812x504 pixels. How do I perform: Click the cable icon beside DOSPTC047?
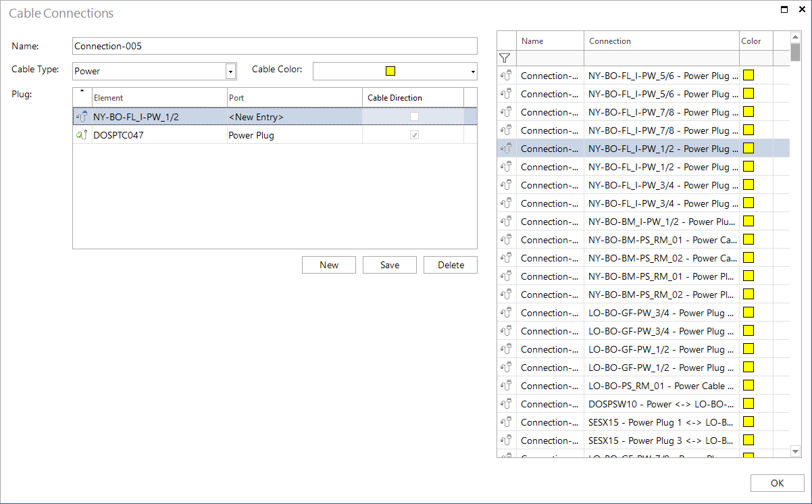pyautogui.click(x=82, y=135)
